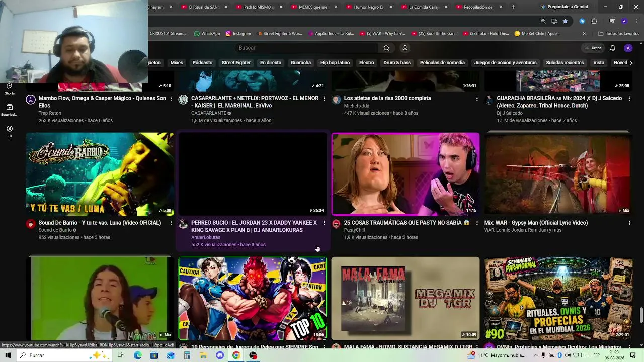
Task: Open Suscripciones in the YouTube sidebar
Action: (10, 110)
